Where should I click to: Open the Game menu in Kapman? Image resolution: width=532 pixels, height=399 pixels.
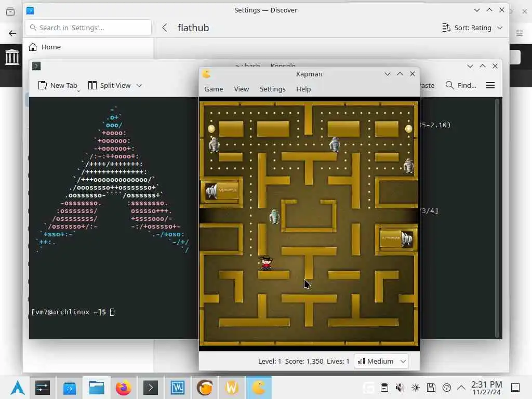214,89
